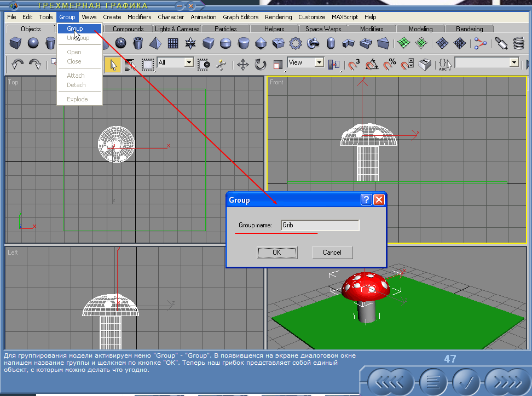This screenshot has width=532, height=396.
Task: Open the Graph Editors menu
Action: [x=241, y=17]
